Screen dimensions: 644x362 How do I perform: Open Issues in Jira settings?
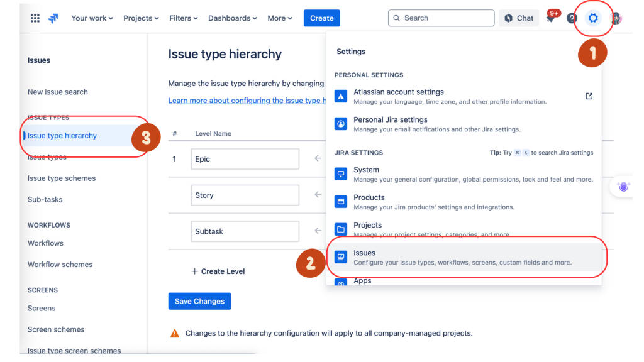coord(464,257)
